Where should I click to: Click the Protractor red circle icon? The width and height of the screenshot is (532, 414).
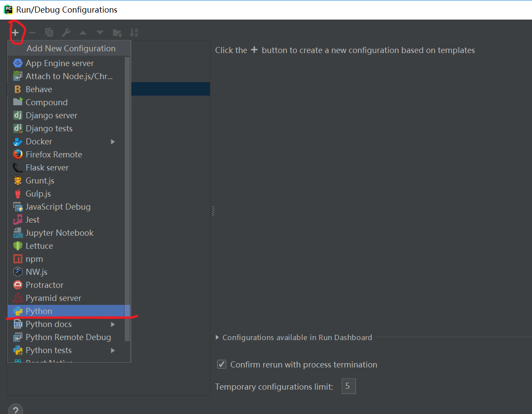18,285
